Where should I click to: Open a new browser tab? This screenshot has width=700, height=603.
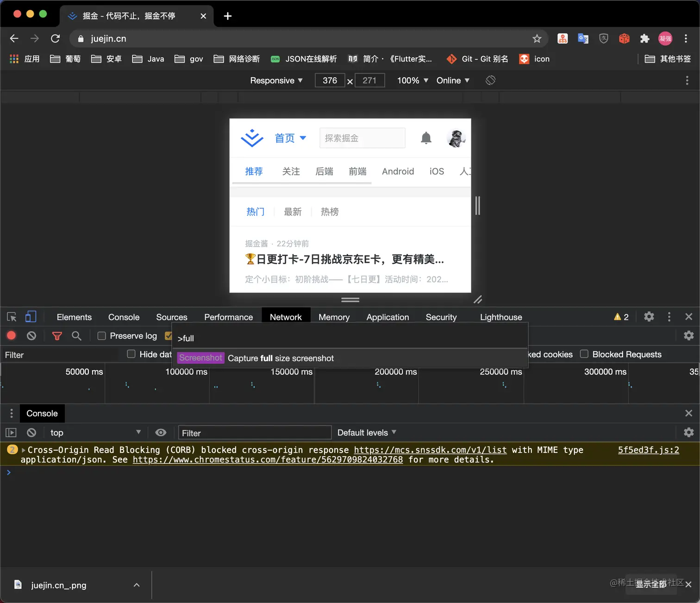(227, 16)
